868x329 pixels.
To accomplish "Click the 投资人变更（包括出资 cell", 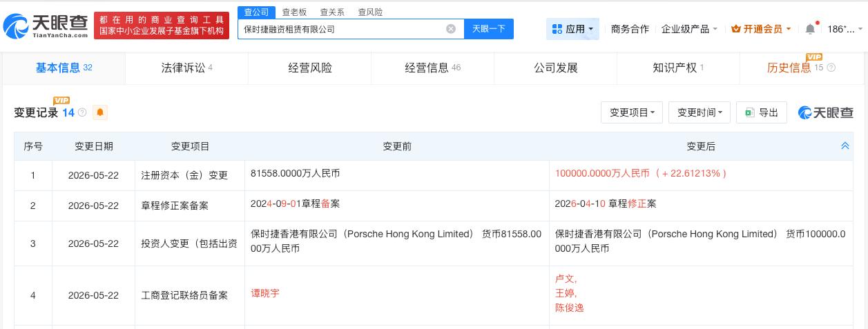I will [x=189, y=243].
